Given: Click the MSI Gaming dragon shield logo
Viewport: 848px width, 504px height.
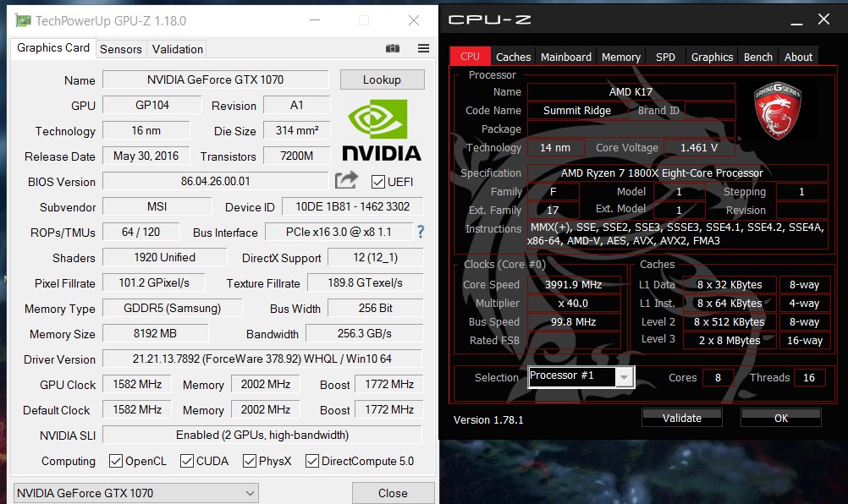Looking at the screenshot, I should (x=778, y=111).
